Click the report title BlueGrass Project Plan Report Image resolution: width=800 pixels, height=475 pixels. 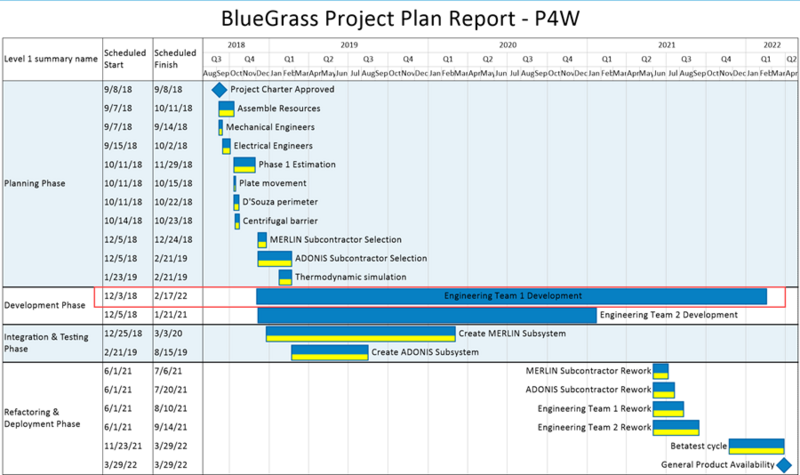click(401, 19)
